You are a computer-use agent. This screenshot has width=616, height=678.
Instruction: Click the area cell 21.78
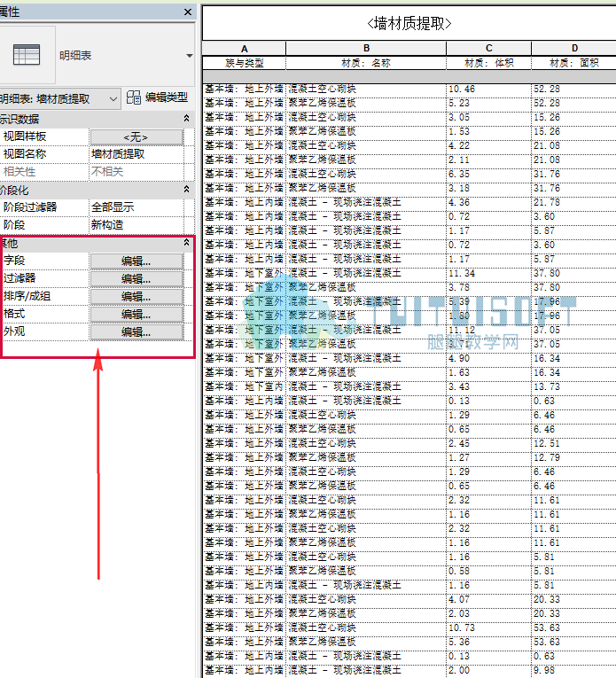tap(574, 202)
